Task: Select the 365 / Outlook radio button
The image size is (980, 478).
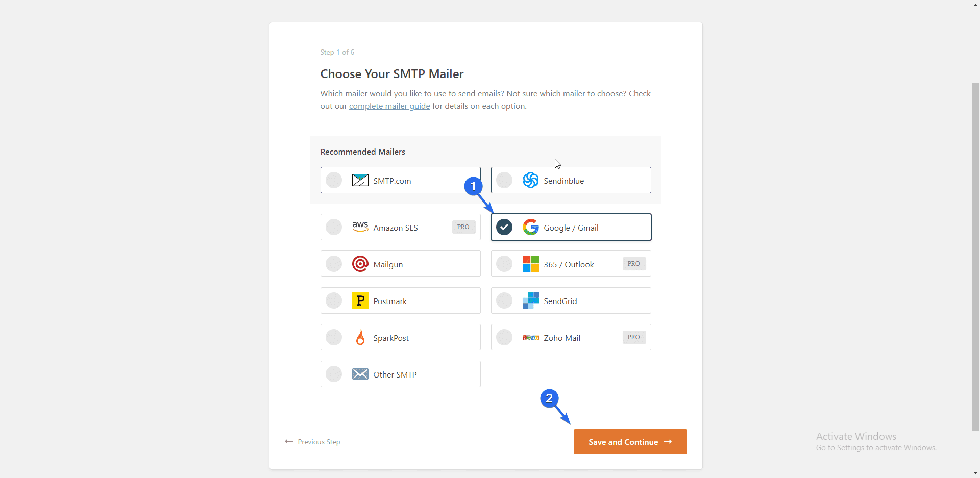Action: click(x=504, y=264)
